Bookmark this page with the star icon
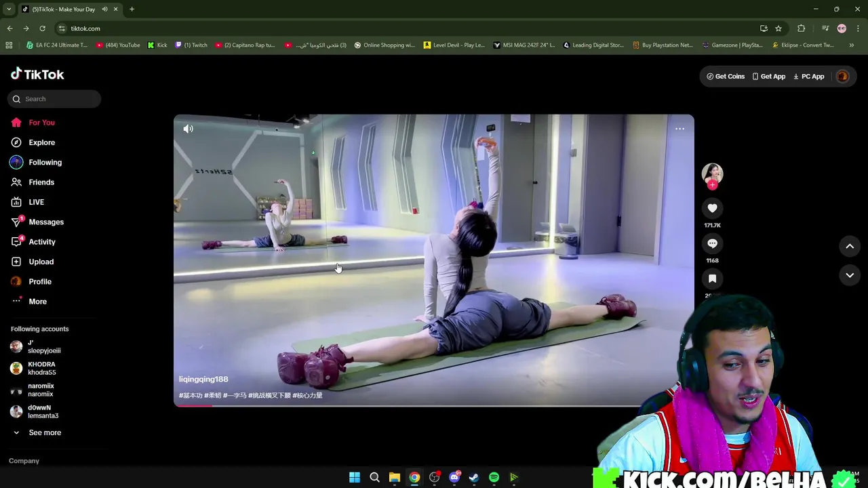This screenshot has height=488, width=868. (x=778, y=28)
